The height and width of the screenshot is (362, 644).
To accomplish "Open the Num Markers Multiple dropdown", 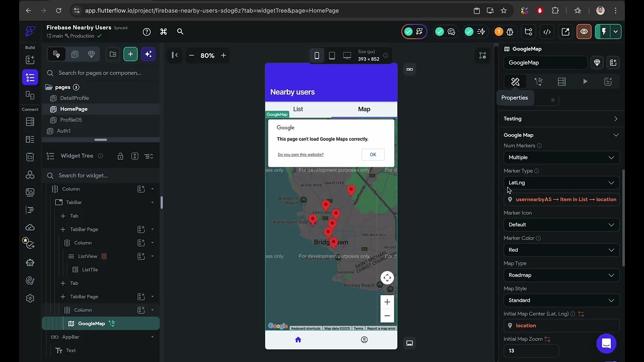I will tap(561, 157).
